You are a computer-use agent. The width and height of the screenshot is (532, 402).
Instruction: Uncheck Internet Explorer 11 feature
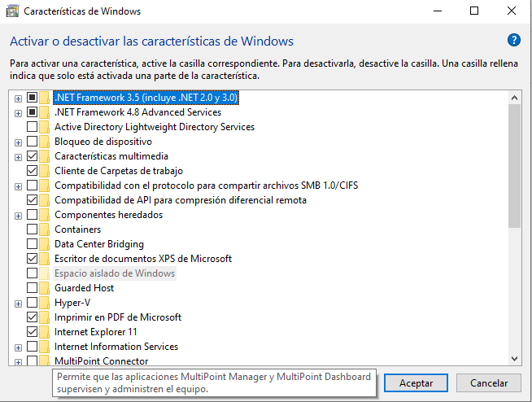pos(32,332)
